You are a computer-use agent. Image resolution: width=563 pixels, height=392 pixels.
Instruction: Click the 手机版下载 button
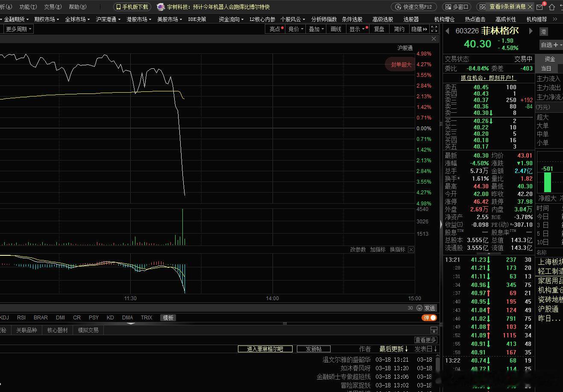click(132, 7)
